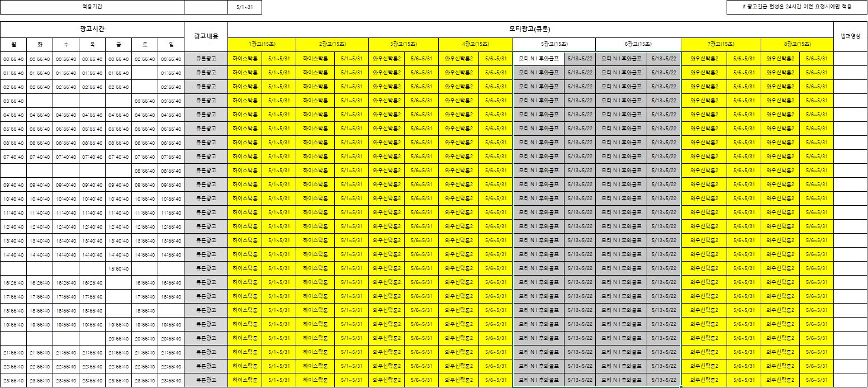Select the 12:40:40 cell in the 목 column
The image size is (868, 388).
tap(92, 226)
